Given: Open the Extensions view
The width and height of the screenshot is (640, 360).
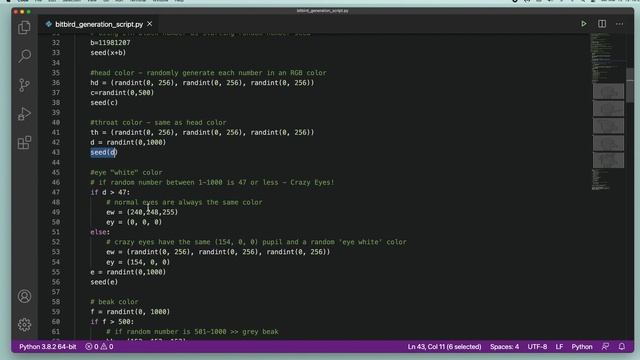Looking at the screenshot, I should [x=24, y=142].
